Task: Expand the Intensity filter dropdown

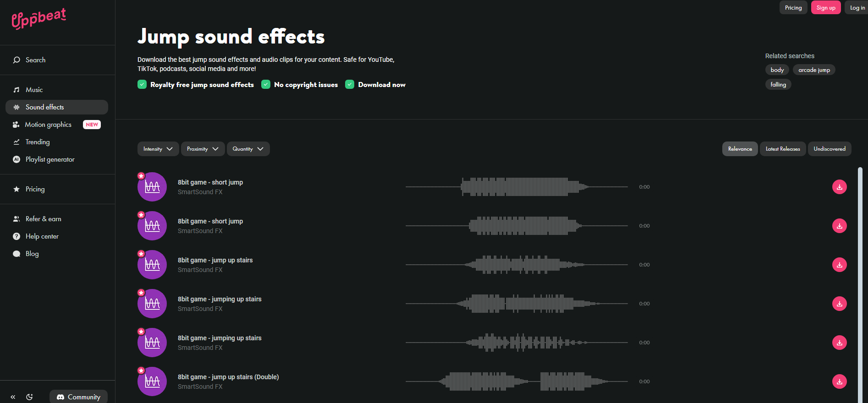Action: (158, 149)
